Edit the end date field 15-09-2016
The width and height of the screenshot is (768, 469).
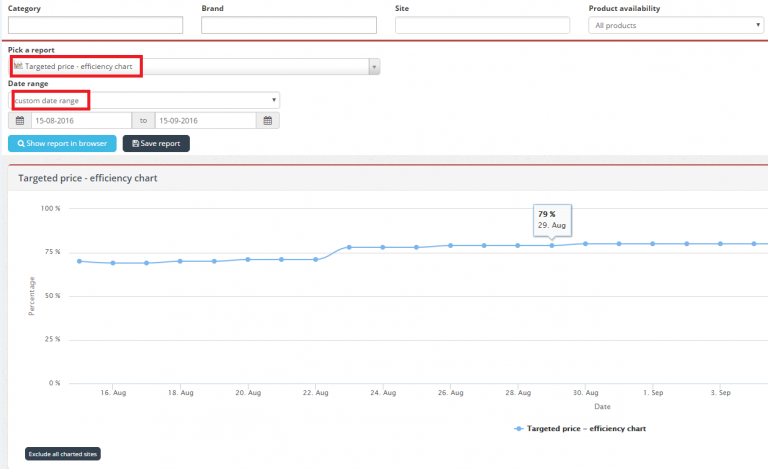pyautogui.click(x=205, y=121)
